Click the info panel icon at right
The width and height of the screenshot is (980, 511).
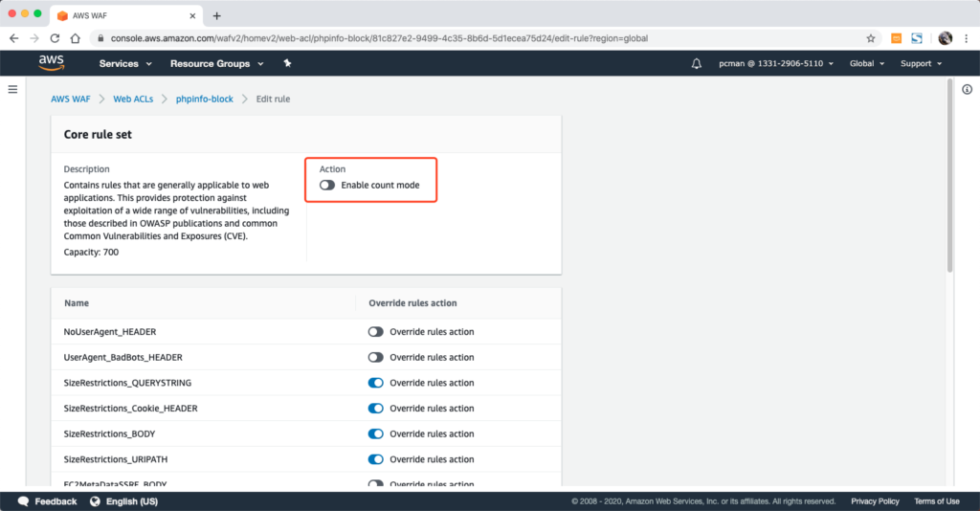967,89
